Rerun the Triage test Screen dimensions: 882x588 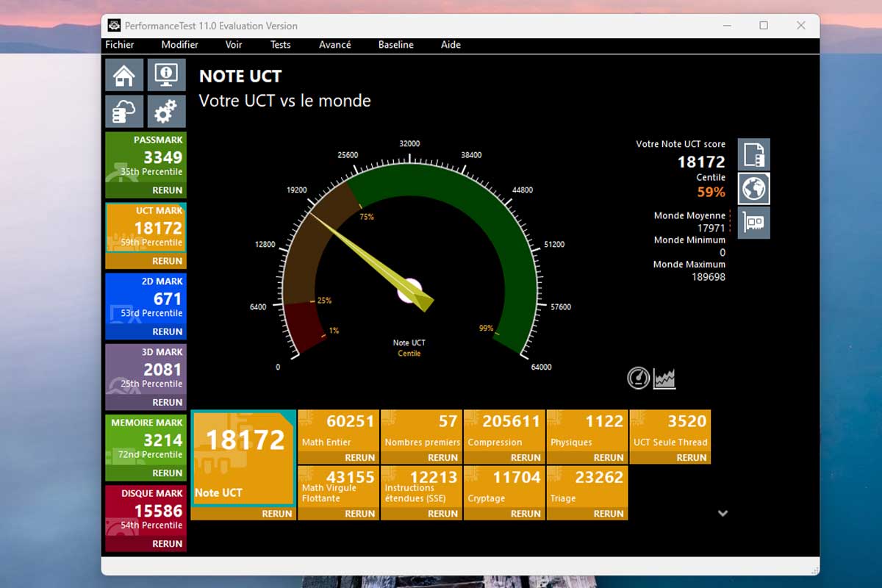coord(609,514)
